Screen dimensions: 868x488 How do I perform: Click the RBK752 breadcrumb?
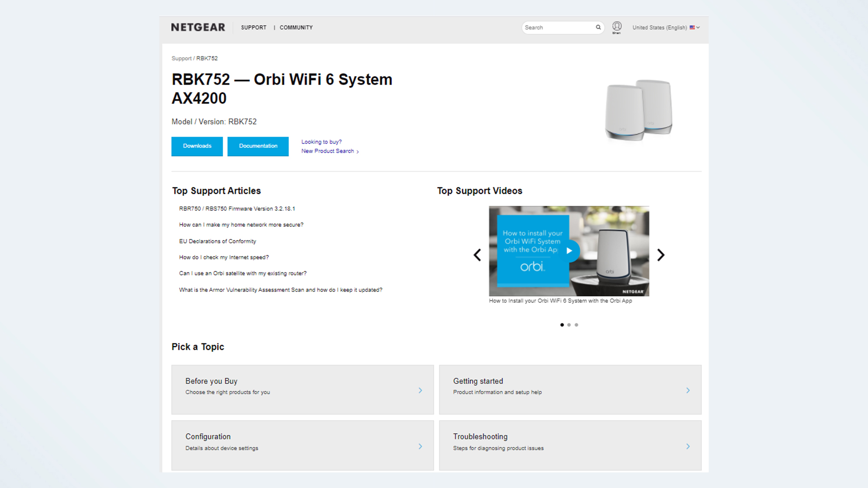tap(207, 58)
